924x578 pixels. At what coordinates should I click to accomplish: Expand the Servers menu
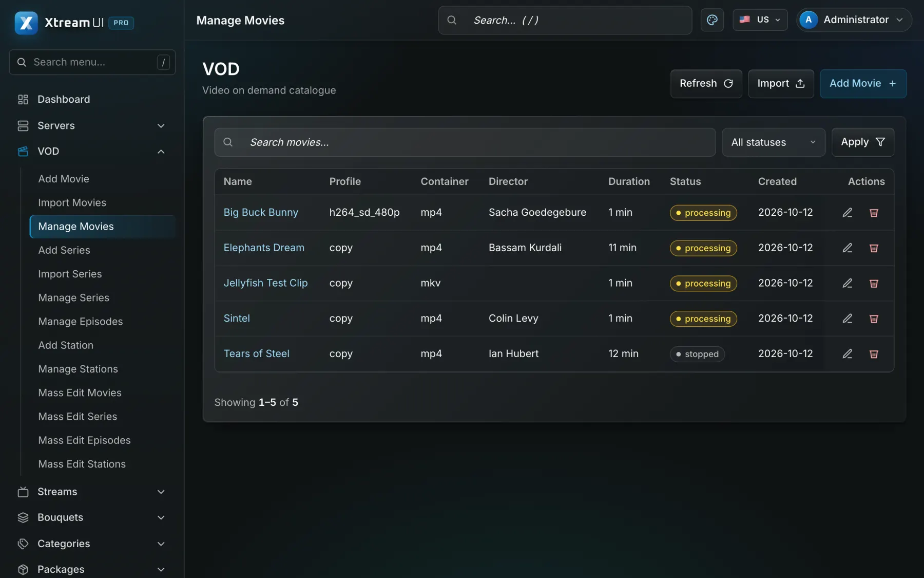tap(92, 125)
